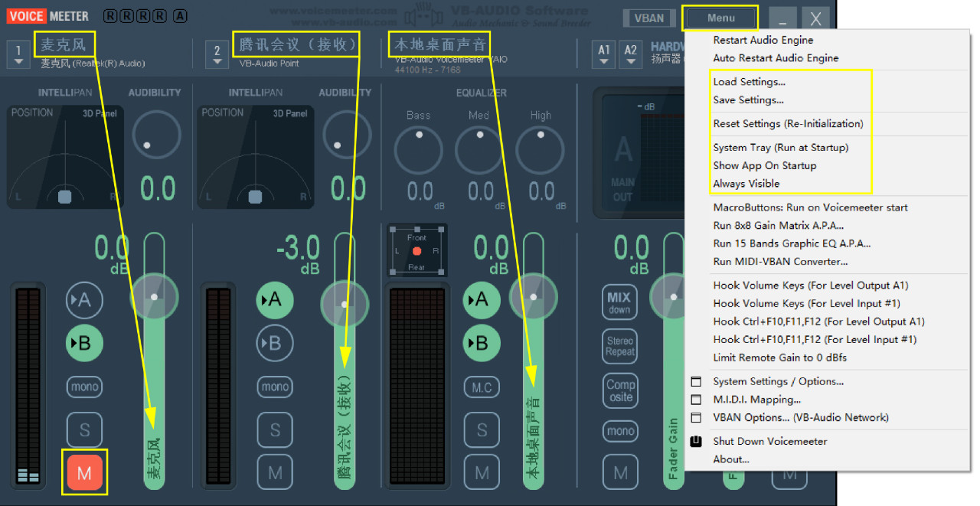Click the Intellipan position pad for 麦克风
980x506 pixels.
(65, 157)
